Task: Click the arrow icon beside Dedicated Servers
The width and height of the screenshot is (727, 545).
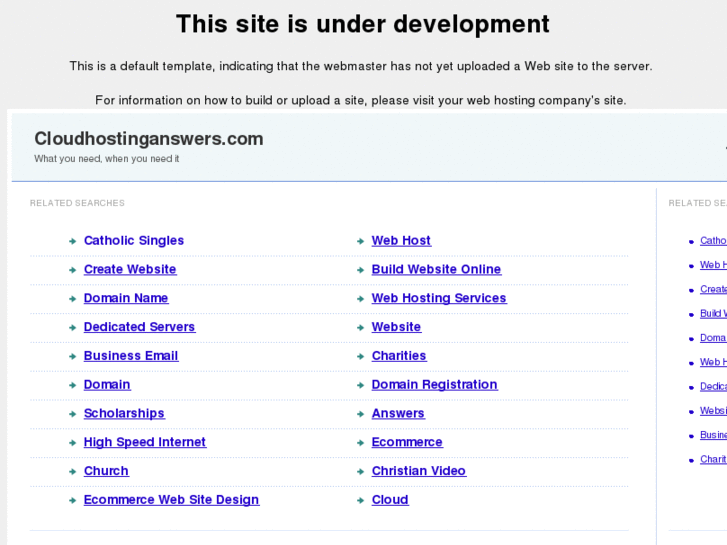Action: pos(72,327)
